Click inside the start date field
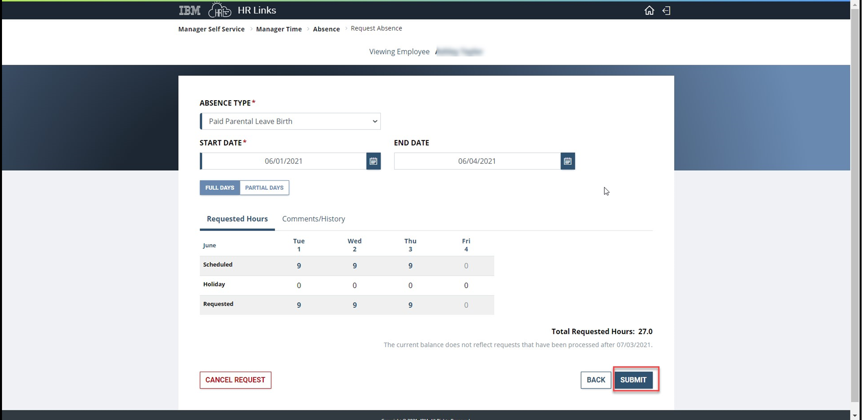Viewport: 868px width, 420px height. coord(284,161)
